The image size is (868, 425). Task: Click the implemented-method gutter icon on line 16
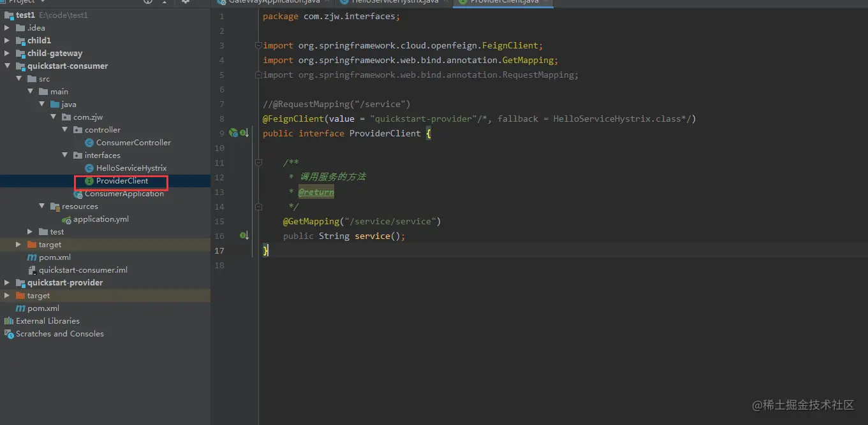point(244,236)
